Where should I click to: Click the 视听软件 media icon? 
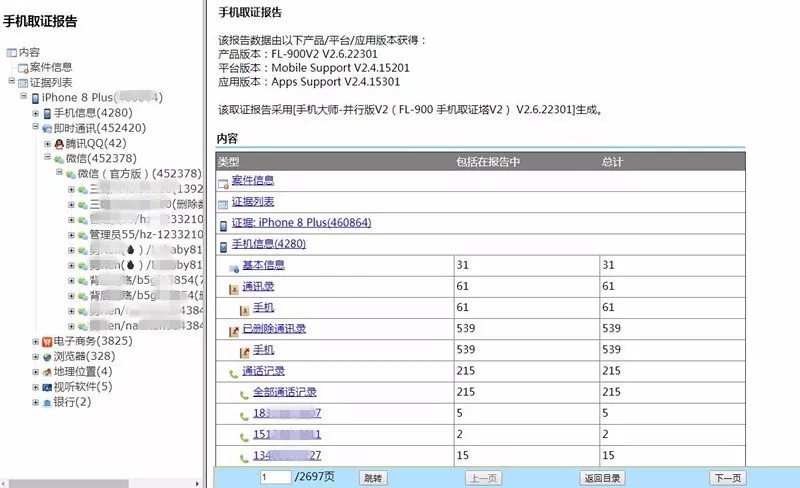point(47,387)
